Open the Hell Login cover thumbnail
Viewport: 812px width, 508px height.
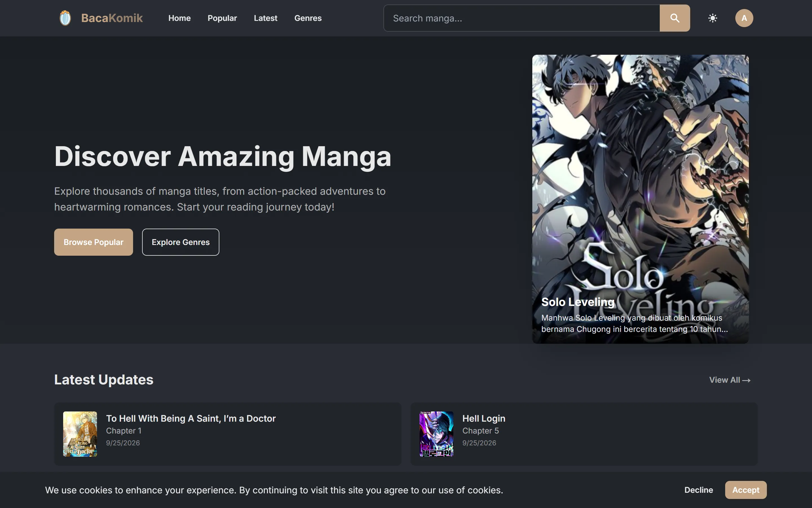point(436,434)
